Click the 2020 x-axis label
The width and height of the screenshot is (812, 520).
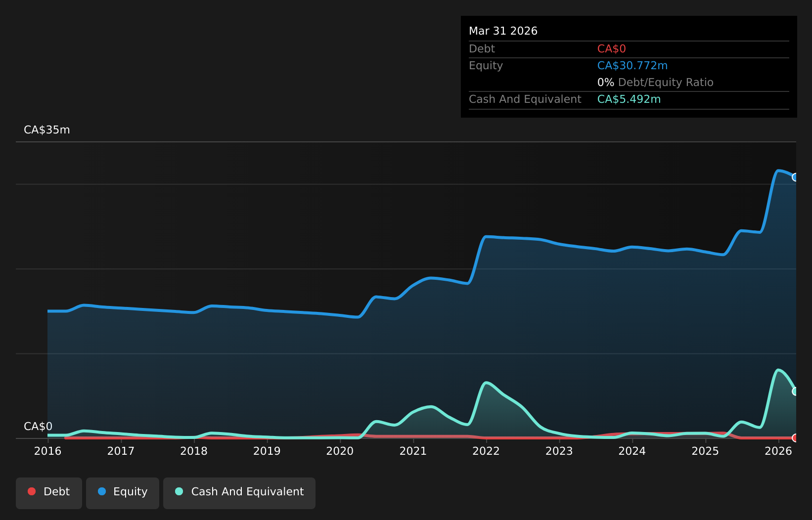(x=340, y=451)
